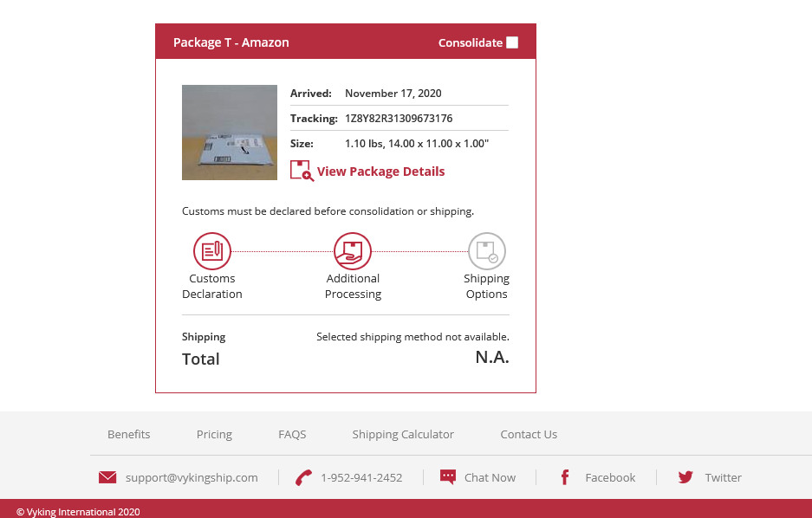The width and height of the screenshot is (812, 518).
Task: Click the Package T - Amazon header title
Action: (231, 42)
